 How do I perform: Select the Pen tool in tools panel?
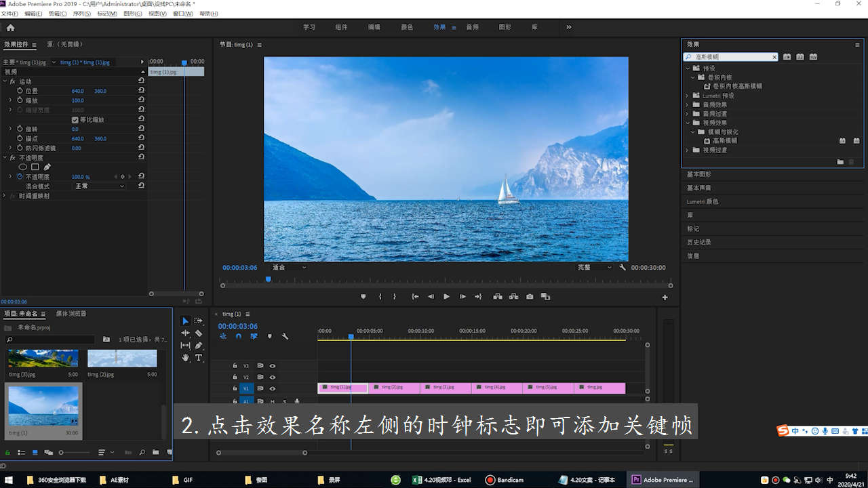coord(199,345)
